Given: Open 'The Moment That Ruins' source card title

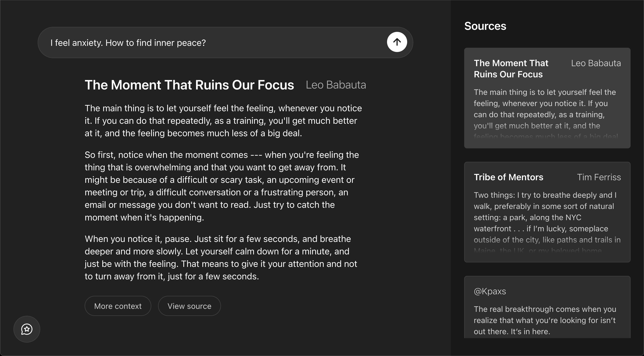Looking at the screenshot, I should click(511, 69).
